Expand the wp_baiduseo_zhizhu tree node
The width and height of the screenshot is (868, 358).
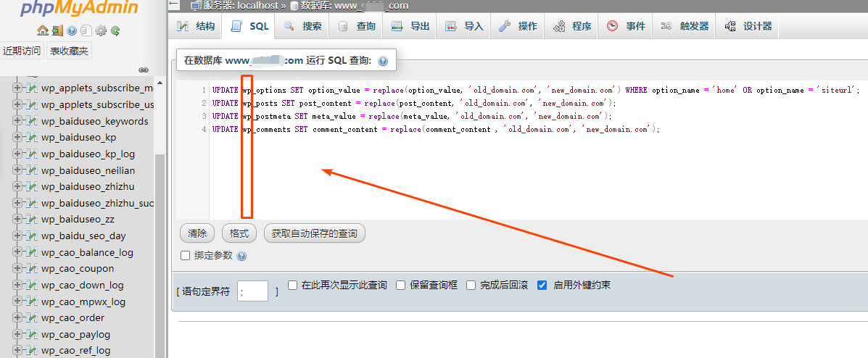(x=17, y=186)
